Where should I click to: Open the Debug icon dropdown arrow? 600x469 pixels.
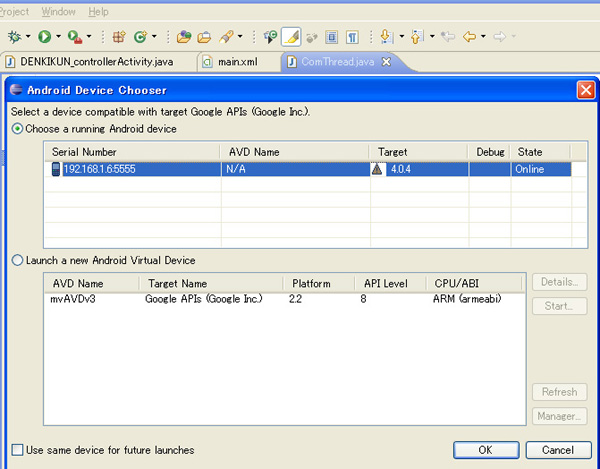(x=28, y=37)
